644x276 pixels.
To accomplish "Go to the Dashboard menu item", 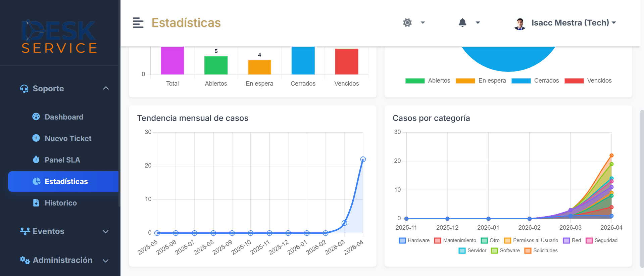I will [63, 117].
